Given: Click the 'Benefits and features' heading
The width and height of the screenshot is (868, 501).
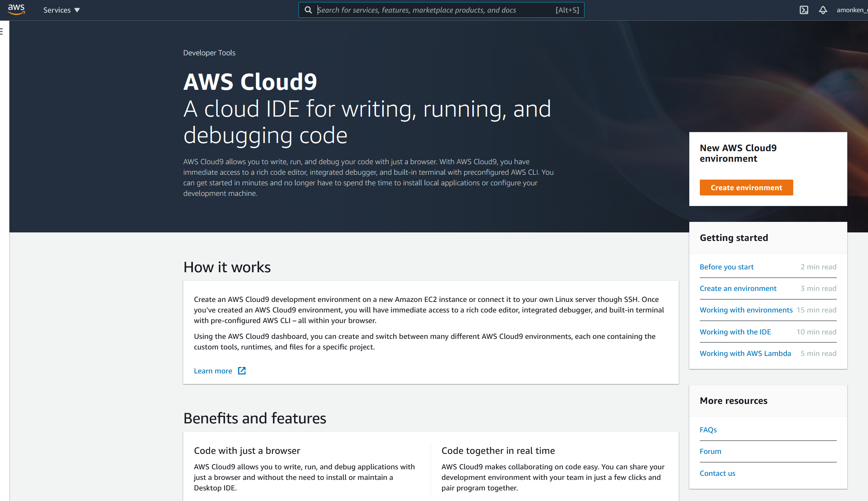Looking at the screenshot, I should coord(255,419).
